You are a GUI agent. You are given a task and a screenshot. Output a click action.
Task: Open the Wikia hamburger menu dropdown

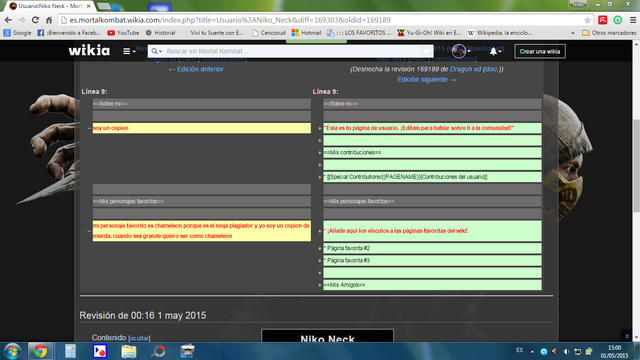pyautogui.click(x=129, y=51)
